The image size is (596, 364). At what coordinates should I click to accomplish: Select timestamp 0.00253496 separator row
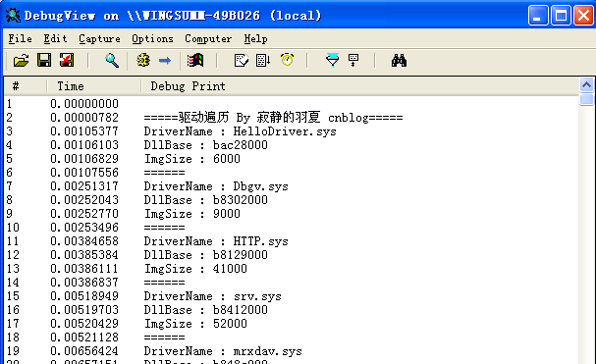tap(84, 228)
